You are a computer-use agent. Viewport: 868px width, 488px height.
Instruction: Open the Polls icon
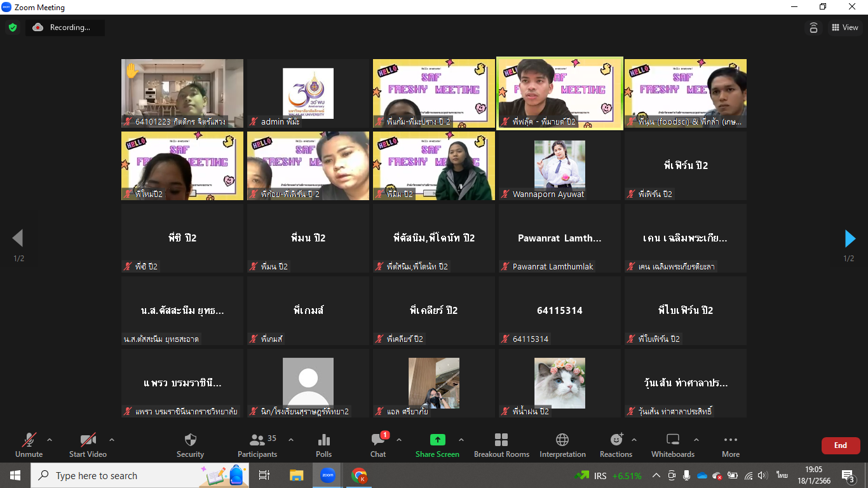point(323,445)
